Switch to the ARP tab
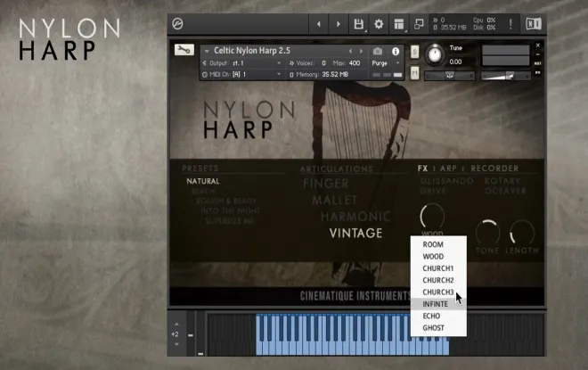588x370 pixels. click(448, 169)
